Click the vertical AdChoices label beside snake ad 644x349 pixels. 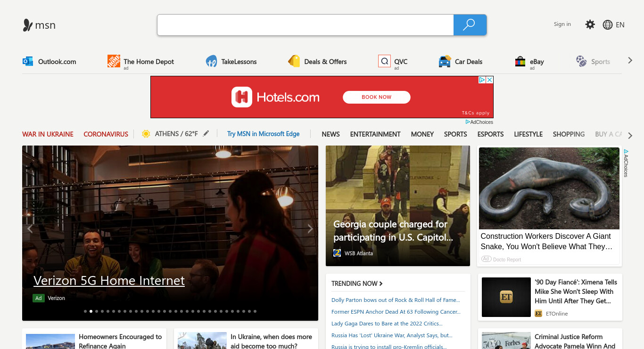pyautogui.click(x=626, y=163)
